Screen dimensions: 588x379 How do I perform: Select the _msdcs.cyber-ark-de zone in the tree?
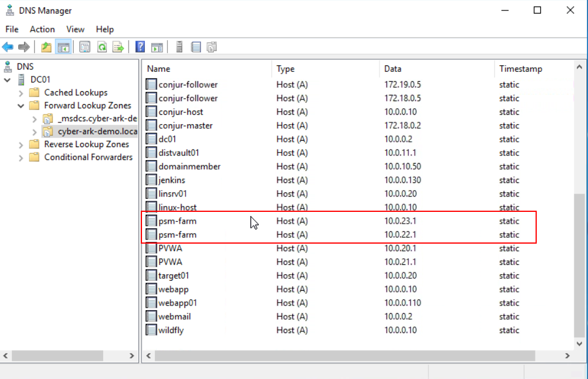pos(97,118)
